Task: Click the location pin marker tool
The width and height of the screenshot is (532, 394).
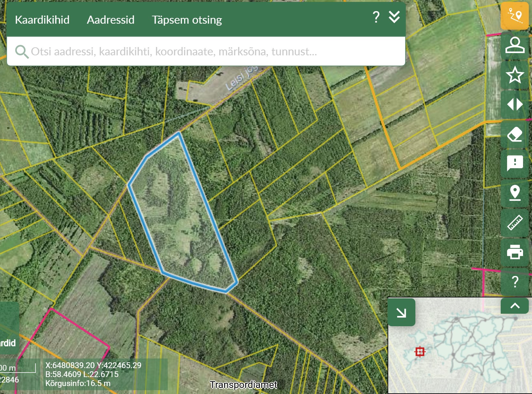Action: pos(514,193)
